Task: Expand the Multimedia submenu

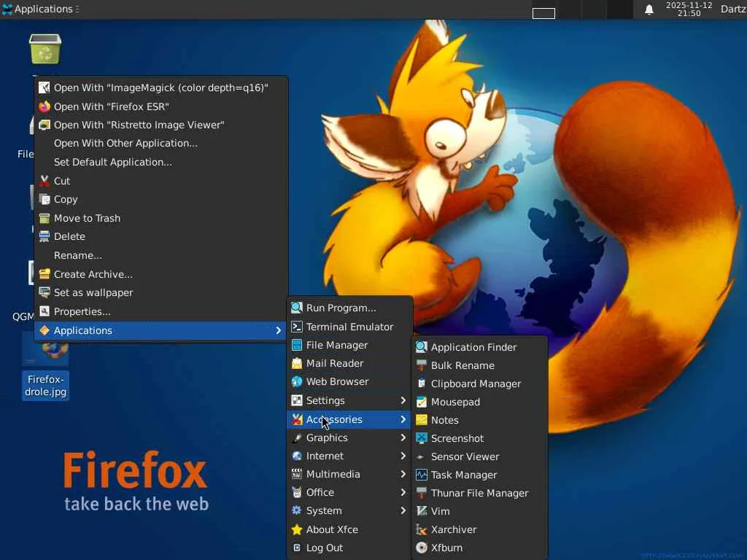Action: pos(349,474)
